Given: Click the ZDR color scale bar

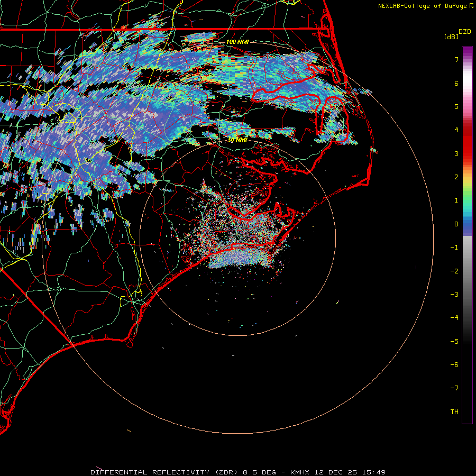Looking at the screenshot, I should click(x=467, y=235).
